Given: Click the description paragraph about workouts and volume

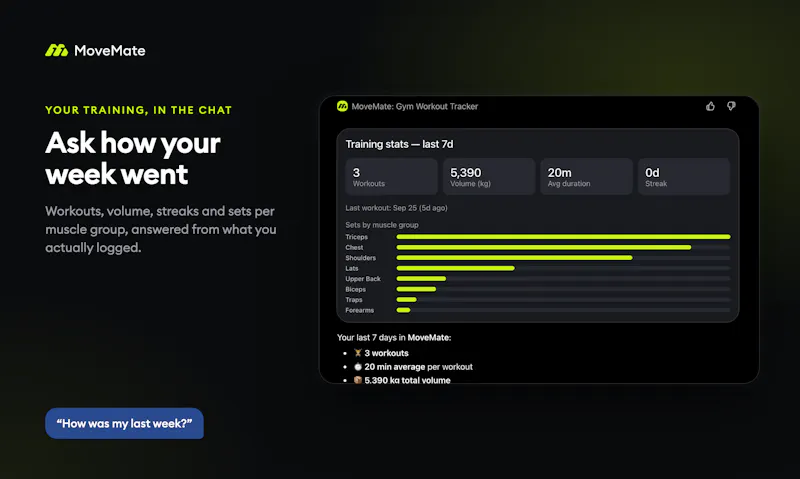Looking at the screenshot, I should (161, 230).
